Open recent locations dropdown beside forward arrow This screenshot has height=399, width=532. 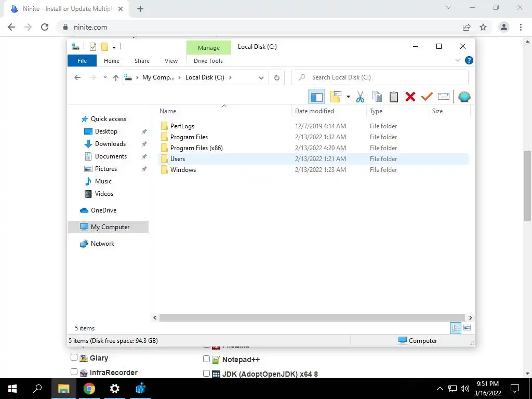[105, 77]
